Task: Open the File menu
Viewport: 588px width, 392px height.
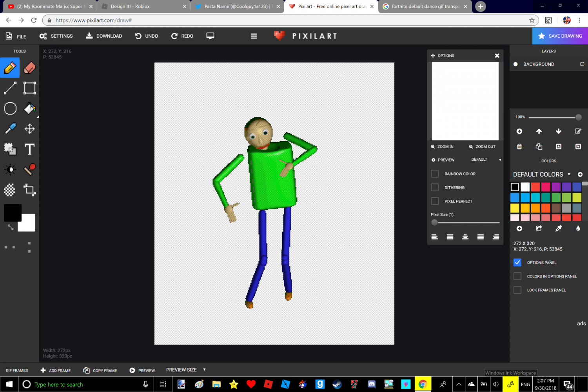Action: click(x=16, y=36)
